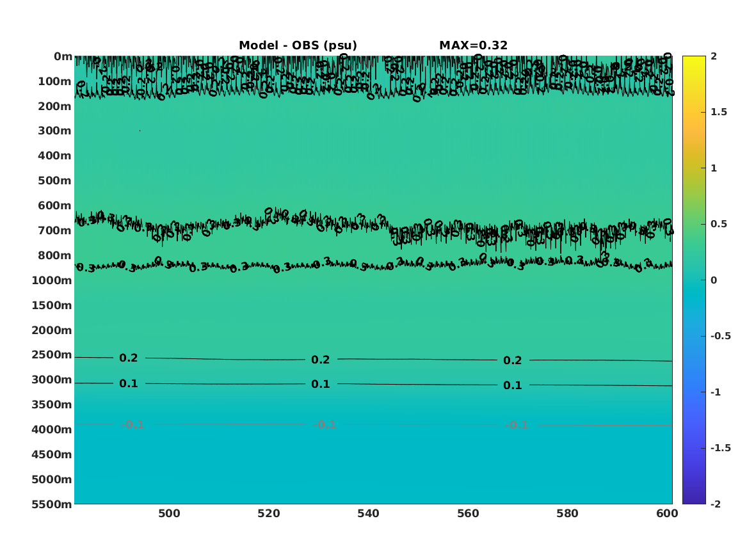Image resolution: width=747 pixels, height=560 pixels.
Task: Pick the colorbar tick label "-1"
Action: click(x=716, y=392)
